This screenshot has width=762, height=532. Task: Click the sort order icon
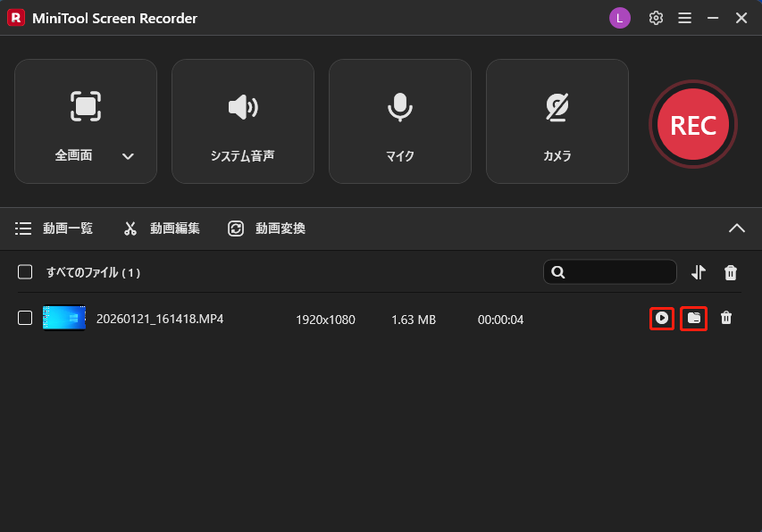pyautogui.click(x=699, y=272)
